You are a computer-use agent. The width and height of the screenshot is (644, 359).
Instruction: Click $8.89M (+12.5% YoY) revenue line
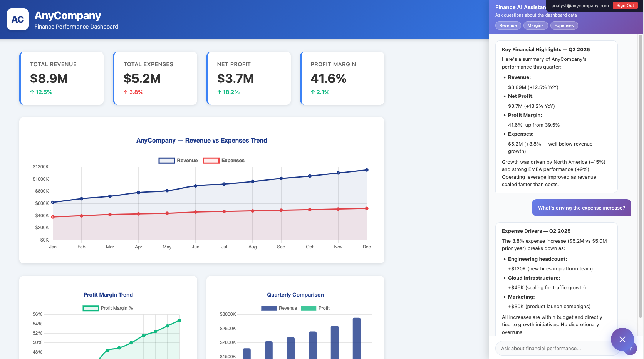533,87
